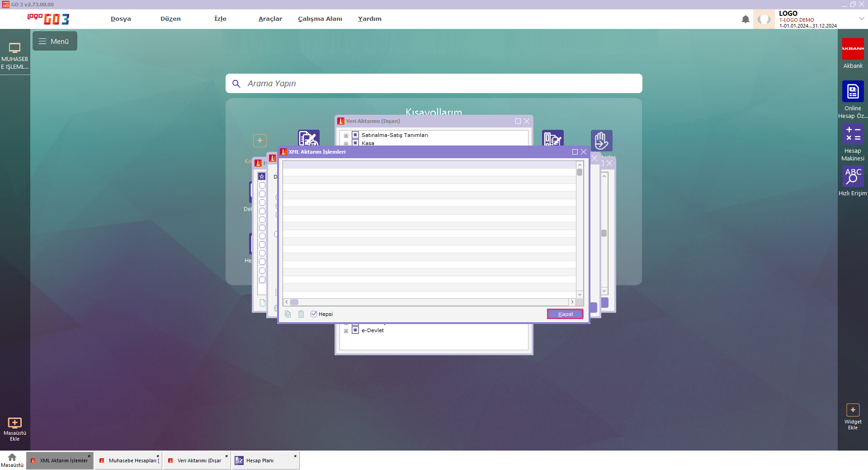868x470 pixels.
Task: Select the first round checkbox under the star
Action: point(262,185)
